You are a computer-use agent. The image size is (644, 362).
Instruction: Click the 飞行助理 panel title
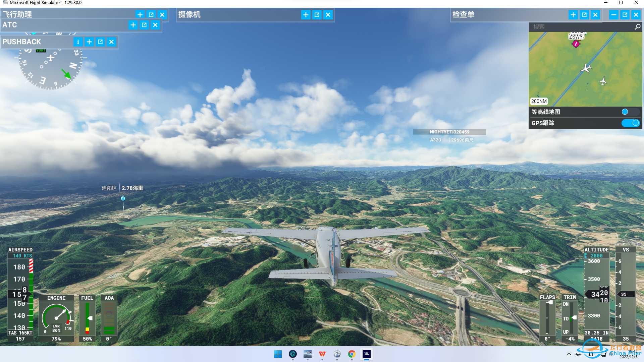pyautogui.click(x=17, y=14)
